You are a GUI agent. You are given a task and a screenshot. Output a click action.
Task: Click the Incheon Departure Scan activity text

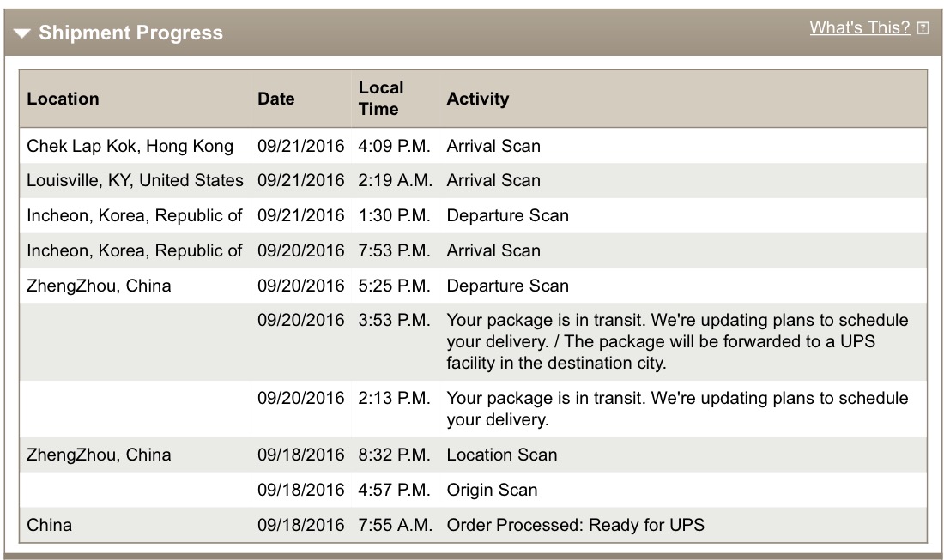point(507,215)
